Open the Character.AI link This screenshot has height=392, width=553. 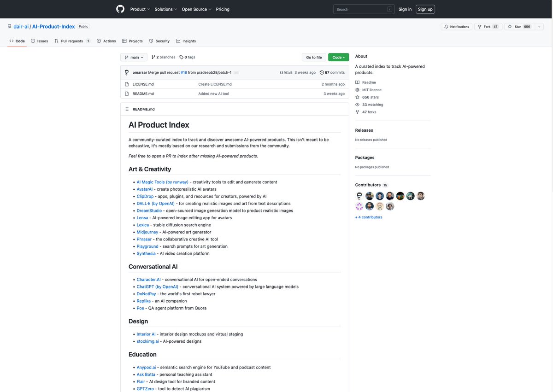(149, 280)
